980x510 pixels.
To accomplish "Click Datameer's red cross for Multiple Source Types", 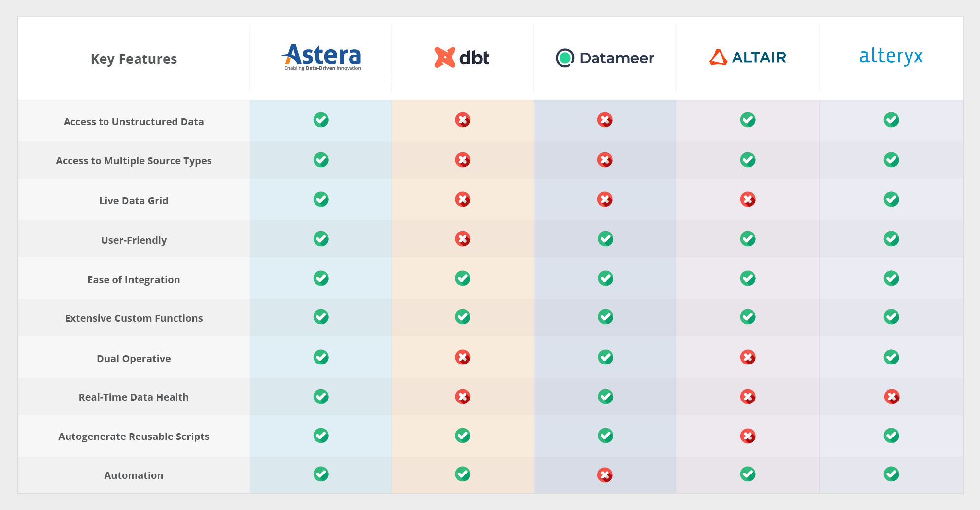I will click(x=605, y=160).
